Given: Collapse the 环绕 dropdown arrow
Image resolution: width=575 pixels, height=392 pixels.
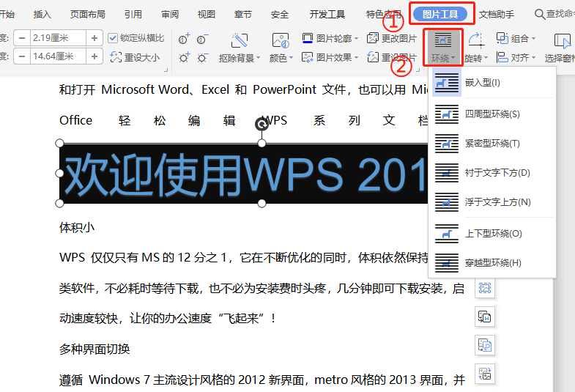Looking at the screenshot, I should tap(453, 58).
